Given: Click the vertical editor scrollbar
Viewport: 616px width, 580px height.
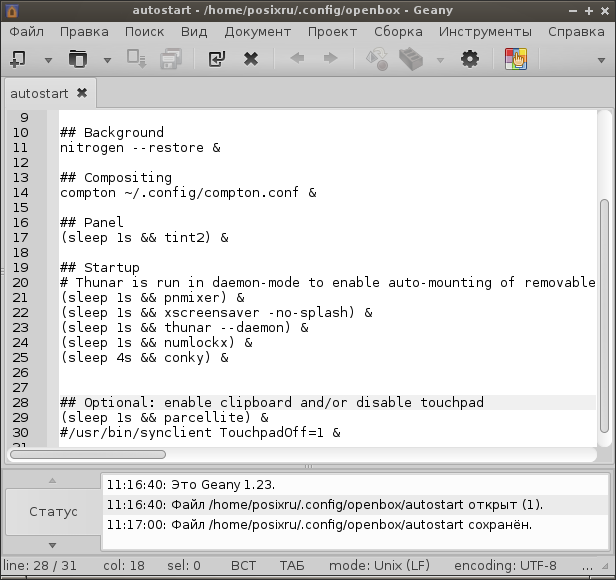Looking at the screenshot, I should click(x=604, y=317).
